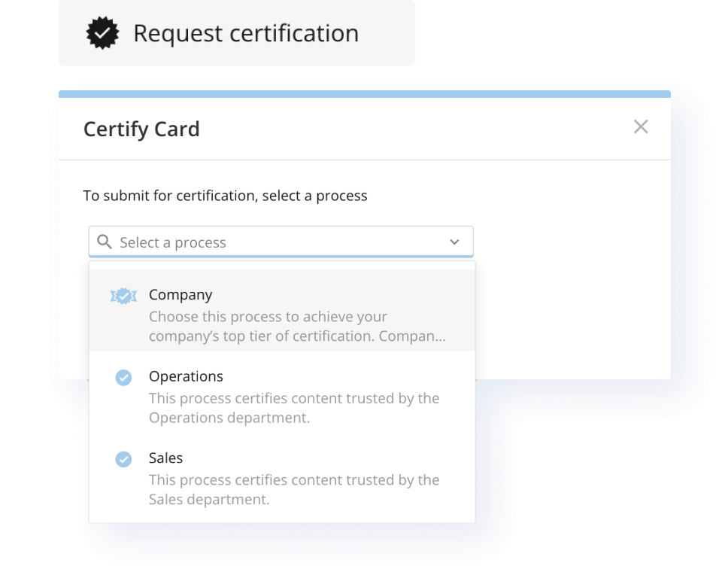Click the checkmark inside the Company badge icon
728x584 pixels.
[x=123, y=295]
